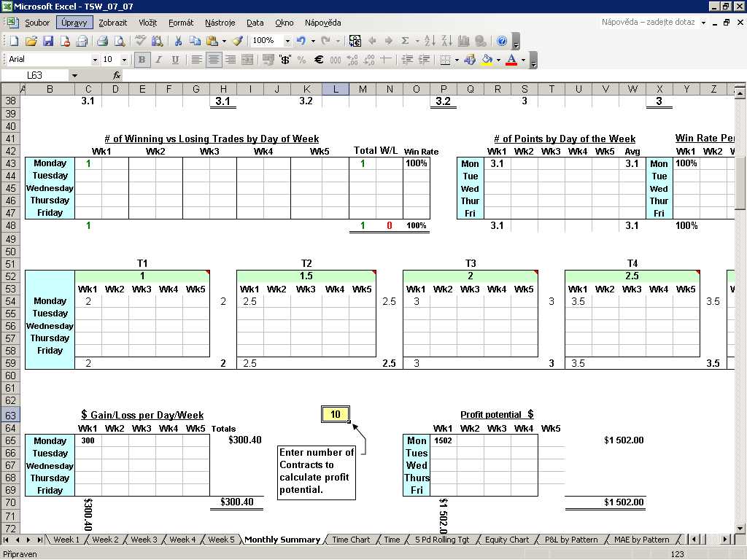The image size is (747, 560).
Task: Click the Print icon
Action: (102, 41)
